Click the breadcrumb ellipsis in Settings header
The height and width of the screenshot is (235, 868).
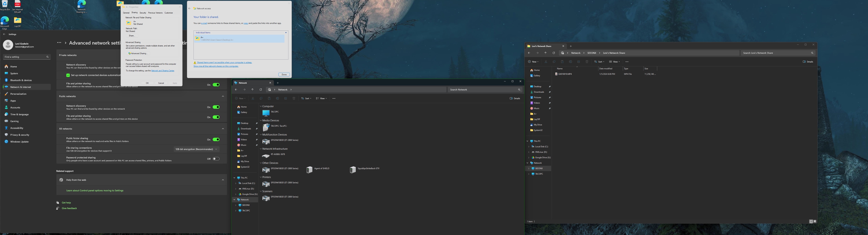[59, 43]
